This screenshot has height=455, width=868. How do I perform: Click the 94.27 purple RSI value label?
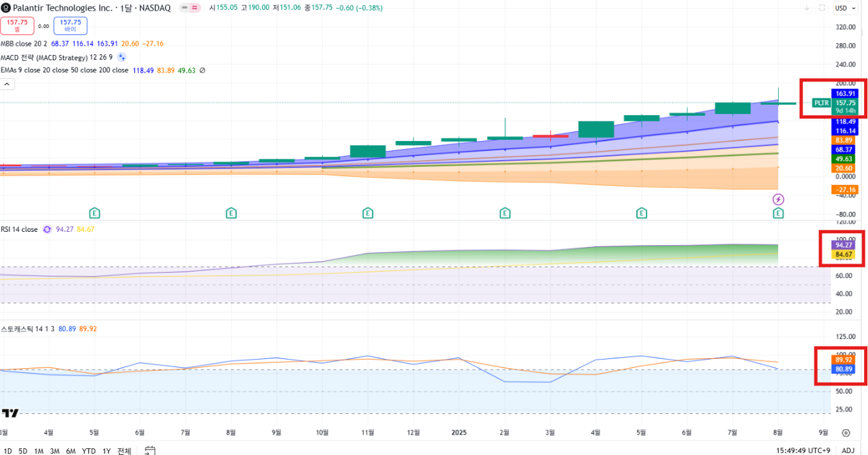point(844,245)
